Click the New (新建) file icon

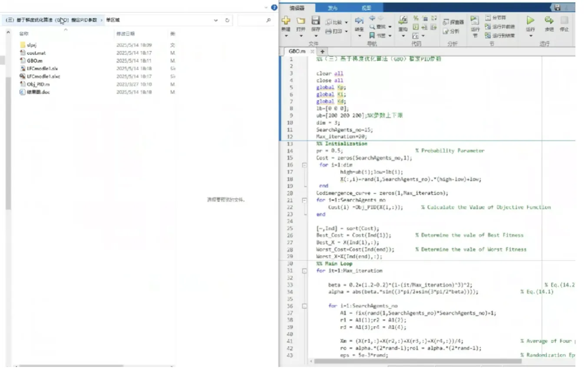coord(286,20)
